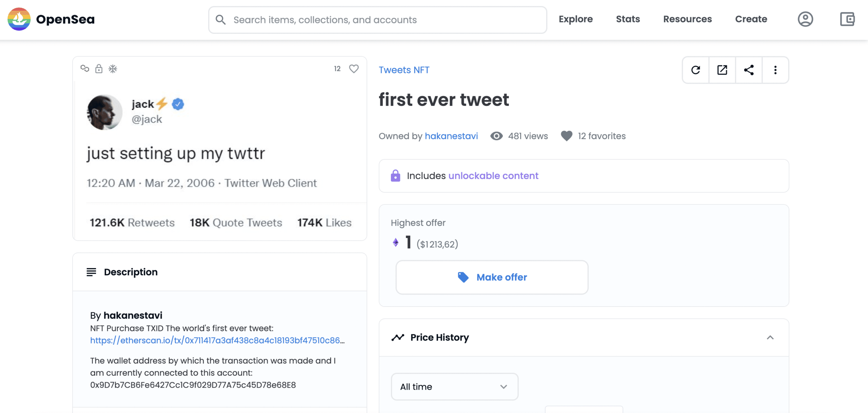Click the padlock icon above the tweet image

(x=99, y=69)
